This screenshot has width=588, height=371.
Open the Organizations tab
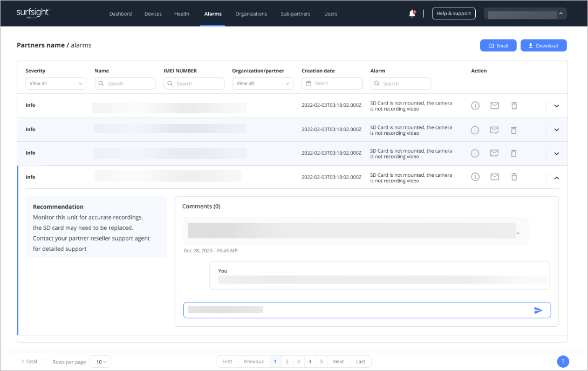coord(251,14)
